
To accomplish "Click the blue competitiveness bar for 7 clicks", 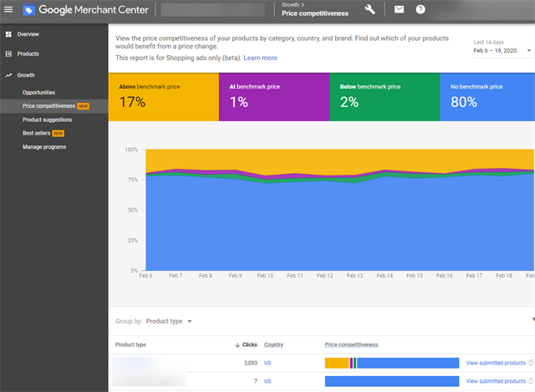I will coord(392,381).
